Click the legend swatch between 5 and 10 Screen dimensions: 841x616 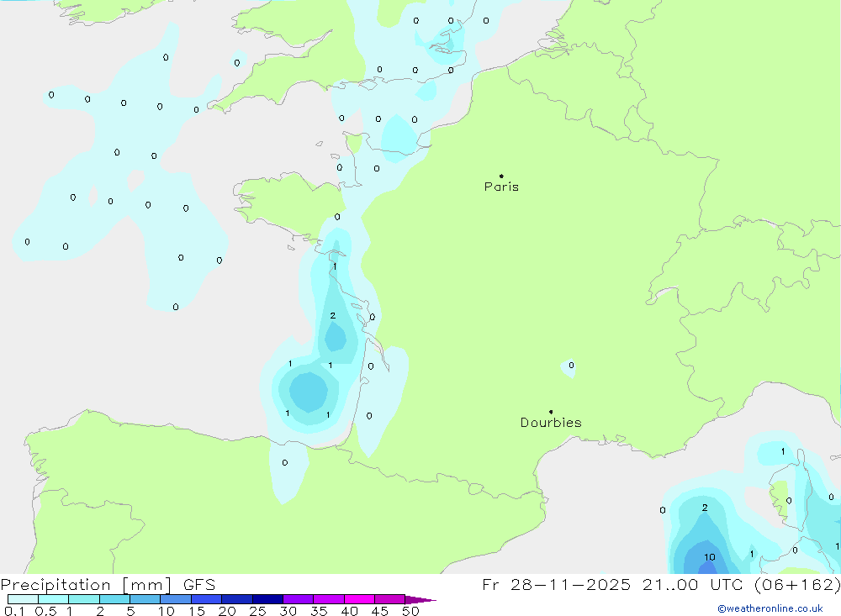click(145, 599)
